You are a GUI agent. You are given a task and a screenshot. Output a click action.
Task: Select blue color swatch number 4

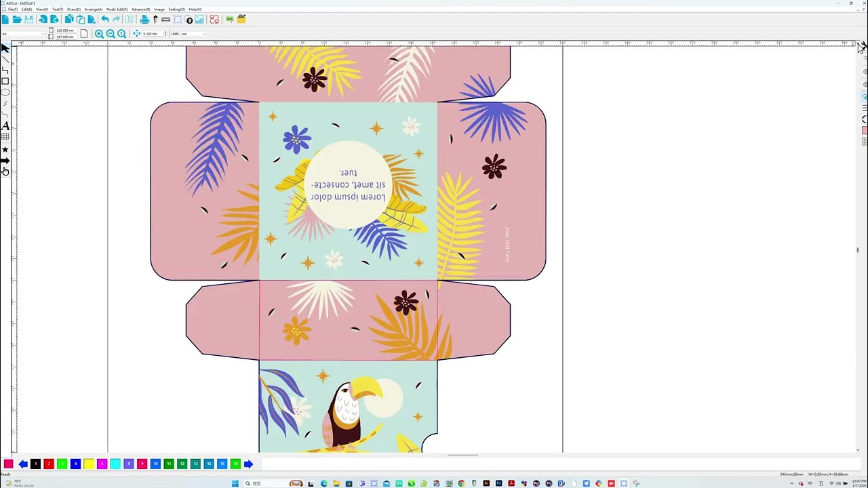(75, 464)
